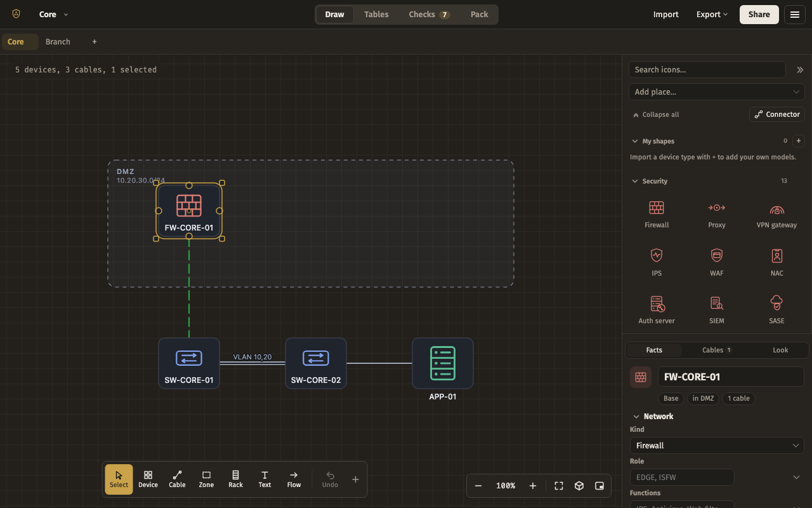The height and width of the screenshot is (508, 812).
Task: Zoom out with the minus button
Action: [478, 486]
